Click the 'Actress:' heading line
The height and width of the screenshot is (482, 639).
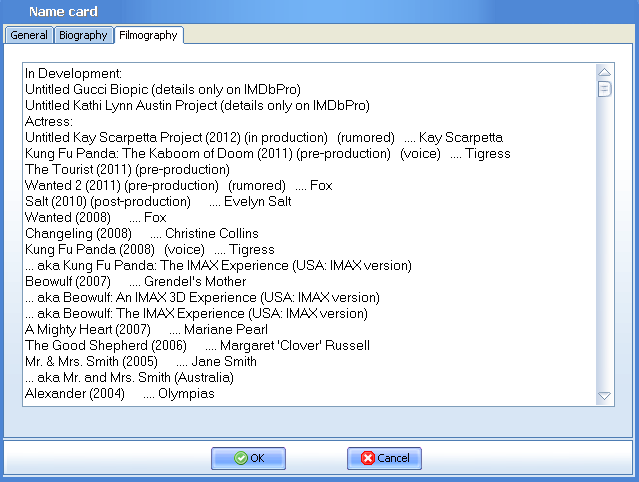(49, 121)
